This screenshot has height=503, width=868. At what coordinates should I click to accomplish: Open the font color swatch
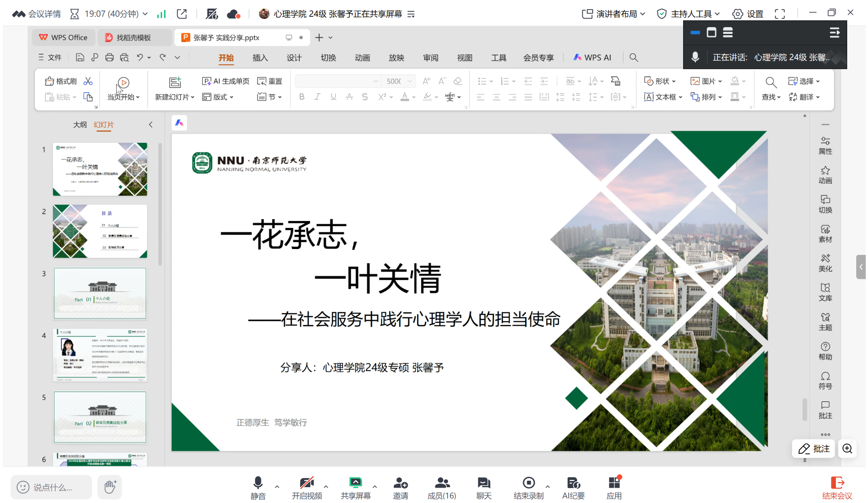click(x=405, y=97)
